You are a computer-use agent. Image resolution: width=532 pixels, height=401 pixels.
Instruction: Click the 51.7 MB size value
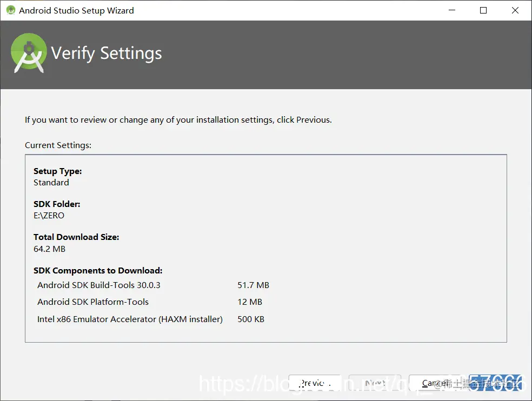coord(253,285)
